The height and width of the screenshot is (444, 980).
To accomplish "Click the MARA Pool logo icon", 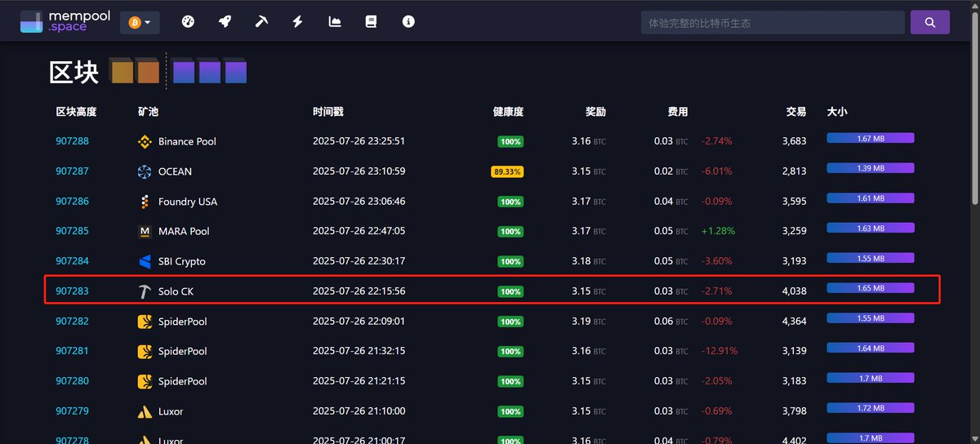I will (x=145, y=232).
